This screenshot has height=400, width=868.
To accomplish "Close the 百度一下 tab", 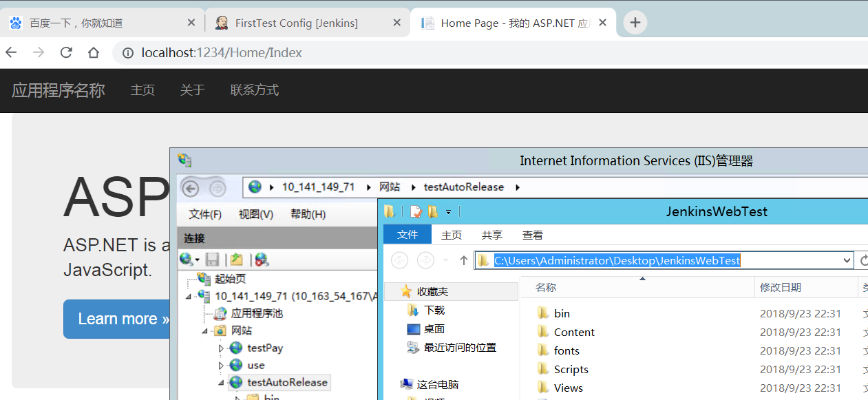I will coord(191,23).
